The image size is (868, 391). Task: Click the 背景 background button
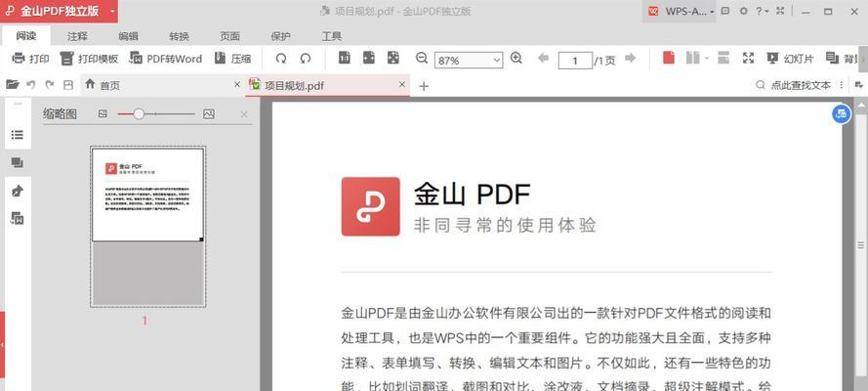click(843, 58)
